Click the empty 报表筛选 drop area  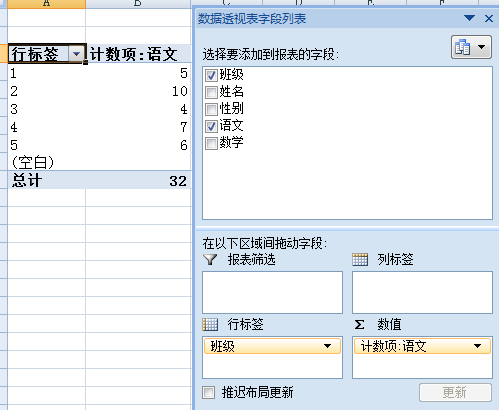(x=272, y=292)
